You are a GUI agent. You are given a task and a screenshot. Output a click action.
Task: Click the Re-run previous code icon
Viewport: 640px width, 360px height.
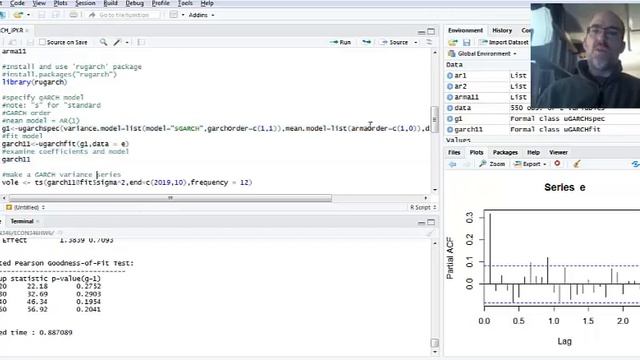click(x=367, y=42)
